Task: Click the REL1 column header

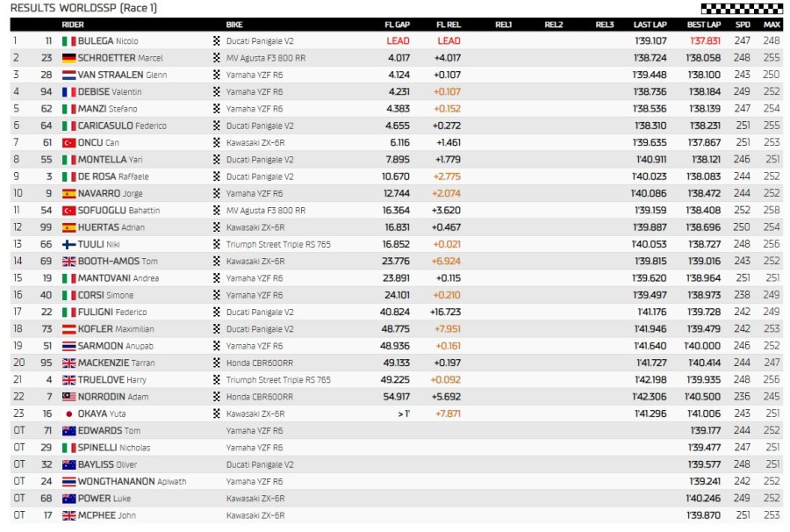Action: coord(503,25)
